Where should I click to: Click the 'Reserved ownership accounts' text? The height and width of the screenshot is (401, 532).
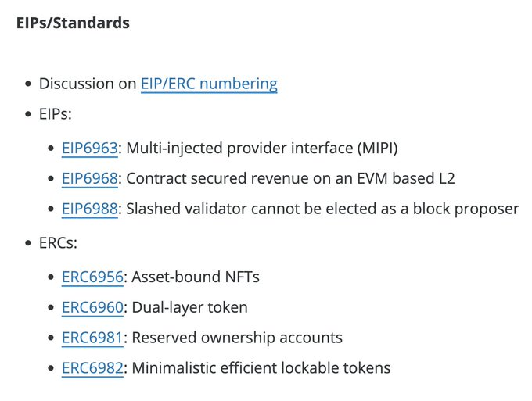pos(237,338)
